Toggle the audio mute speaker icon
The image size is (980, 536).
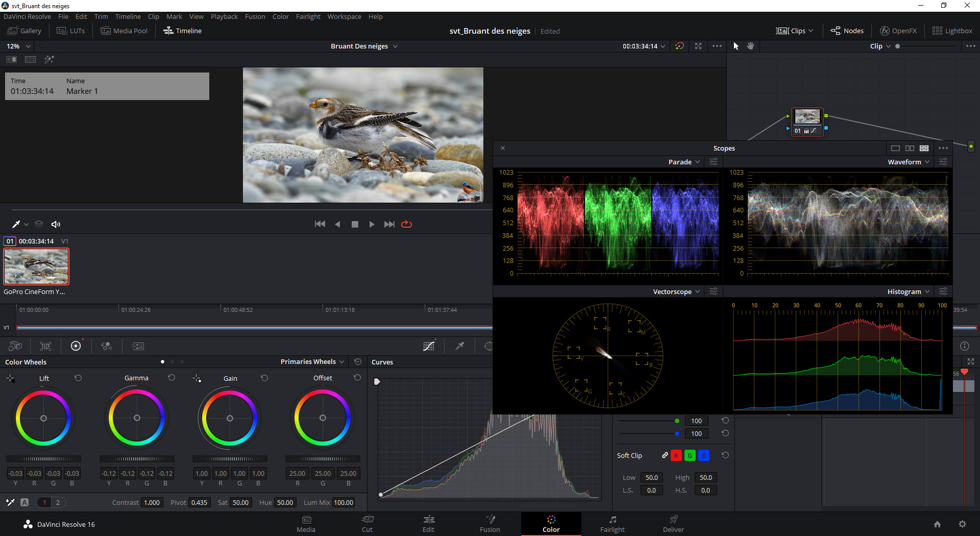click(56, 224)
